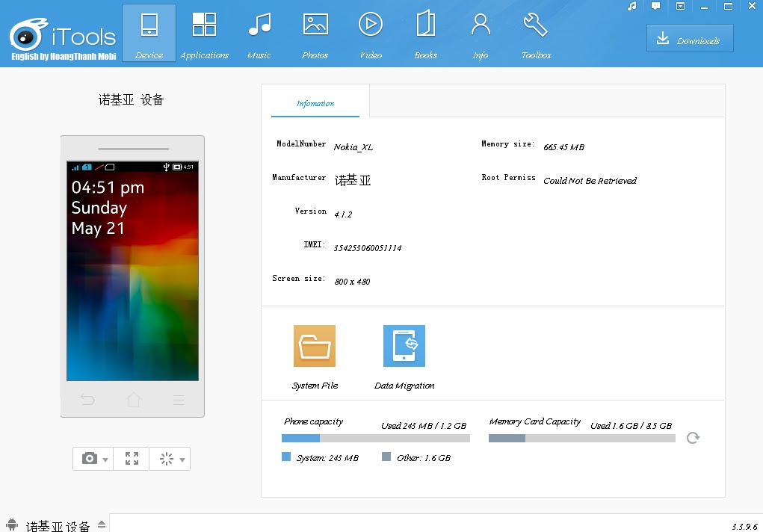Click the model number Nokia_XL
Screen dimensions: 763x532
(x=353, y=147)
